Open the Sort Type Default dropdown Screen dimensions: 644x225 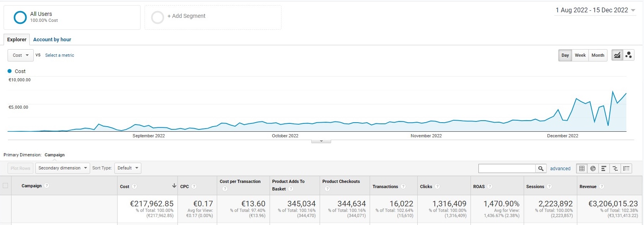(128, 168)
